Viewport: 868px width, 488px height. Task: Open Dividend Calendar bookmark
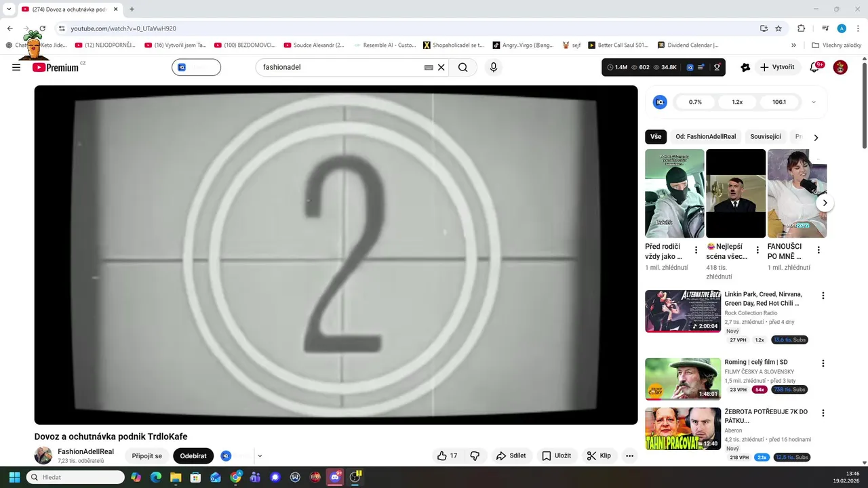coord(688,45)
